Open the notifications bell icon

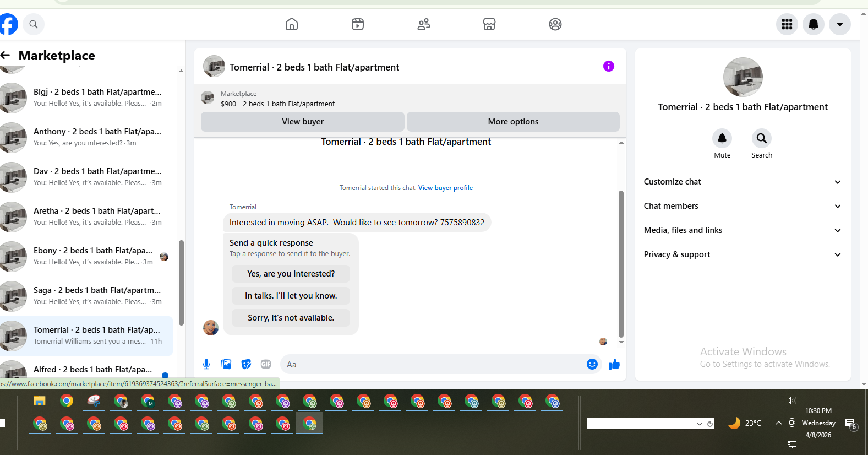point(814,24)
